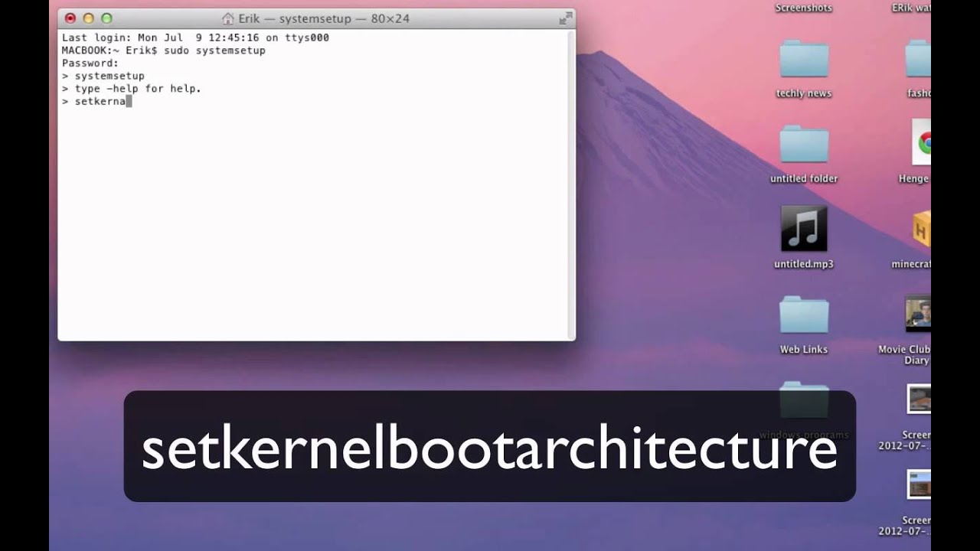Image resolution: width=980 pixels, height=551 pixels.
Task: Click the Henge Chrome shortcut icon
Action: tap(921, 142)
